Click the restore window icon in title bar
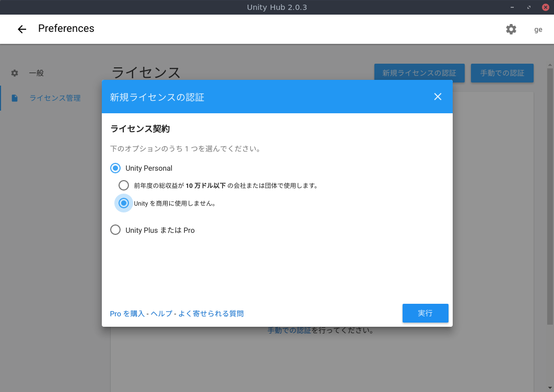The image size is (554, 392). [x=528, y=7]
